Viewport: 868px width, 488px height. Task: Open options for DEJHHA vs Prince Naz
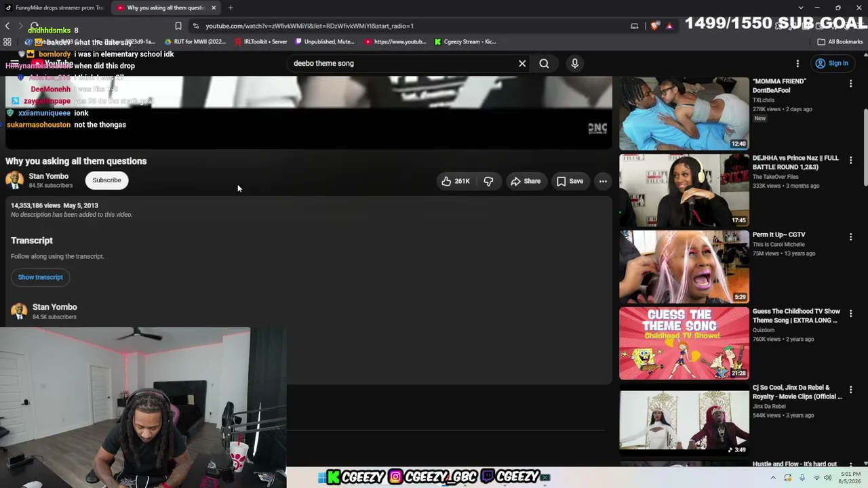[x=850, y=160]
